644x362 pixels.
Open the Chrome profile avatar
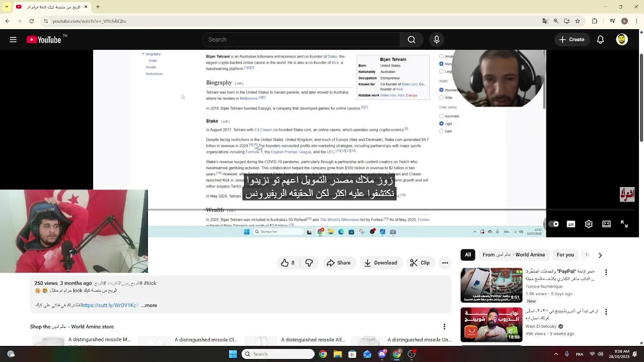click(624, 21)
